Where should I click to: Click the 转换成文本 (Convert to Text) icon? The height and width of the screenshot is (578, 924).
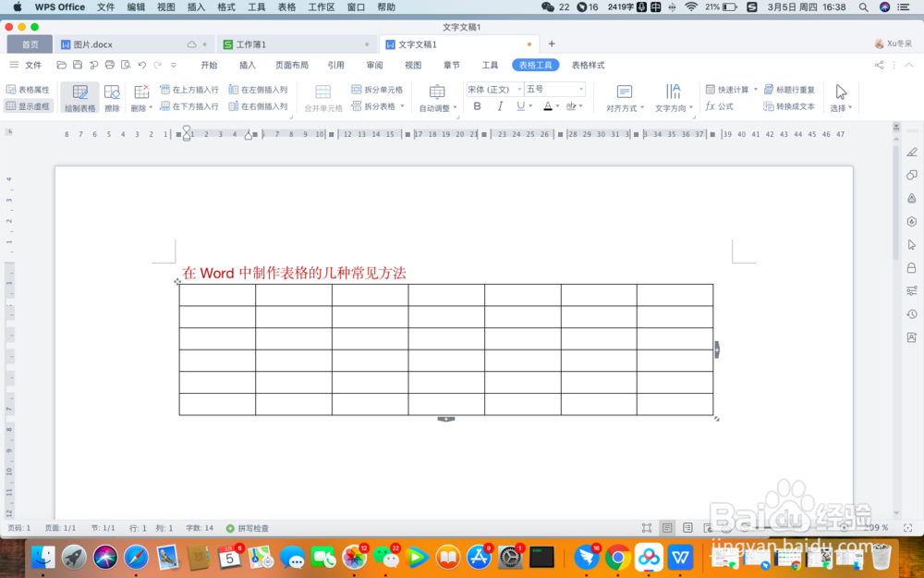point(790,105)
